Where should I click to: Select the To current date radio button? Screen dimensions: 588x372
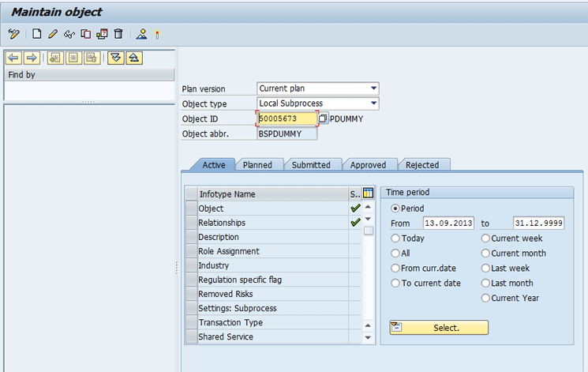(x=395, y=283)
